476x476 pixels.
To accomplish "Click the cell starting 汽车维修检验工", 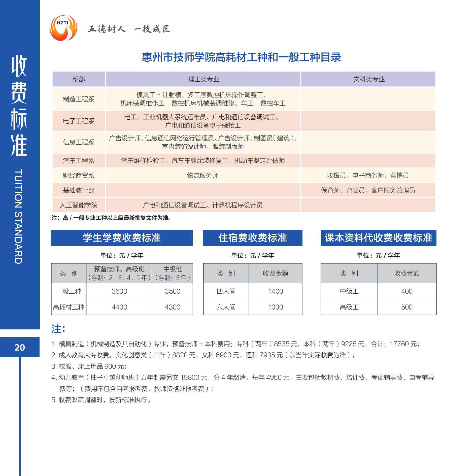I will pos(203,161).
